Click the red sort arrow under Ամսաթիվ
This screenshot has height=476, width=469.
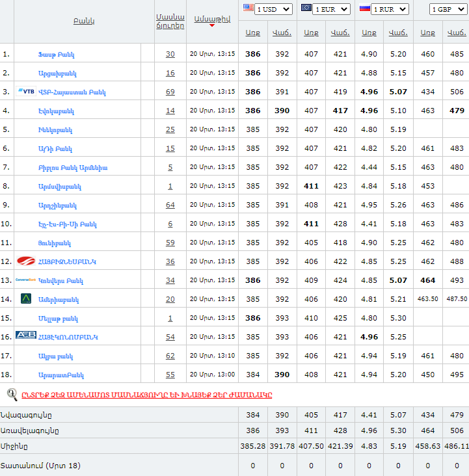(212, 25)
